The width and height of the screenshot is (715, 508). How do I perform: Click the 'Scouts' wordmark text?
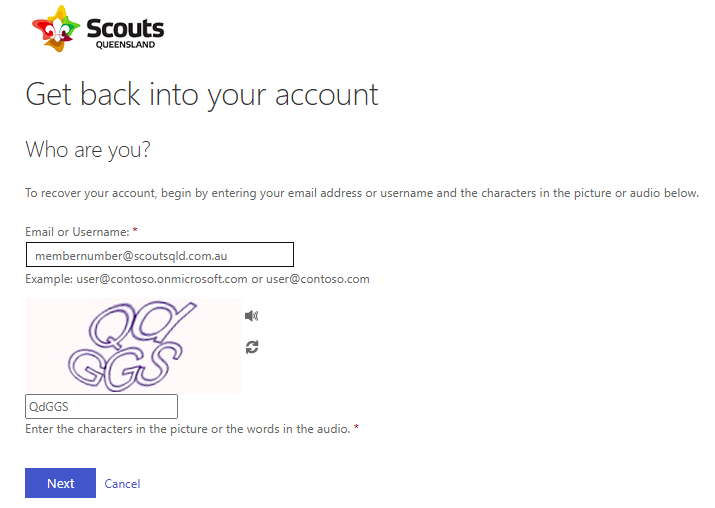[125, 28]
